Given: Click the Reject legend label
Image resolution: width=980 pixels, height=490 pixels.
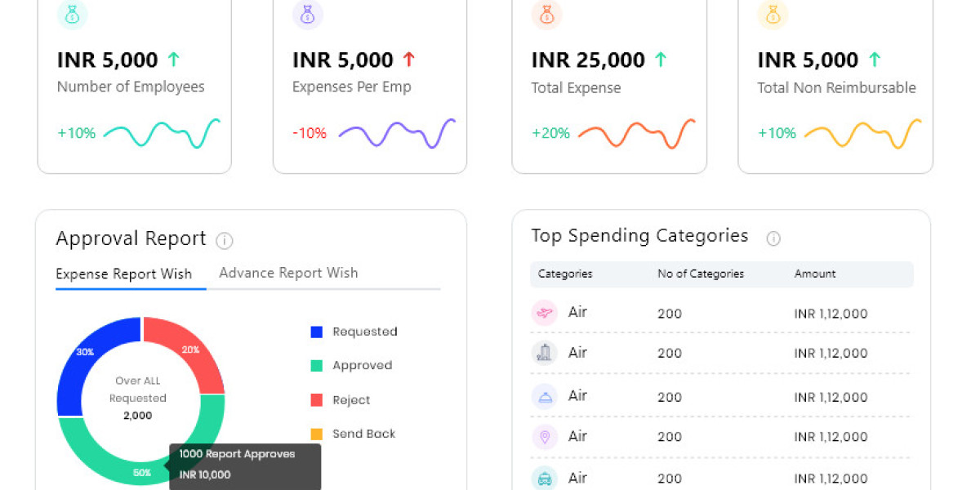Looking at the screenshot, I should click(350, 400).
